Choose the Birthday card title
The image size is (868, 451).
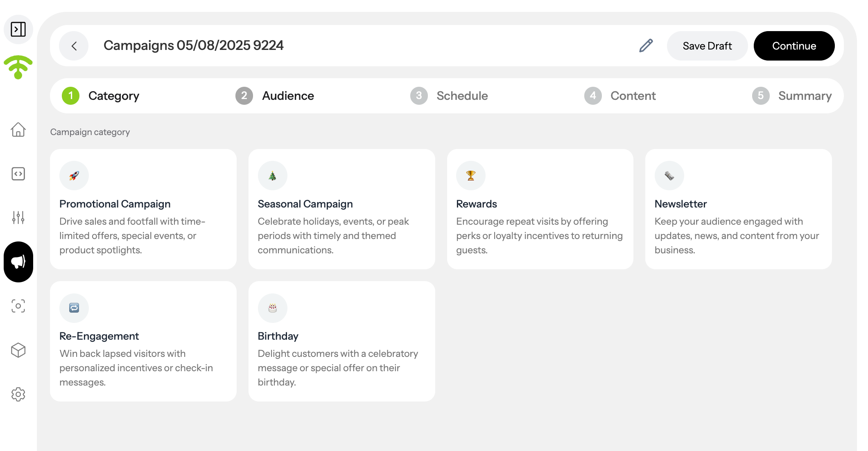pyautogui.click(x=278, y=336)
